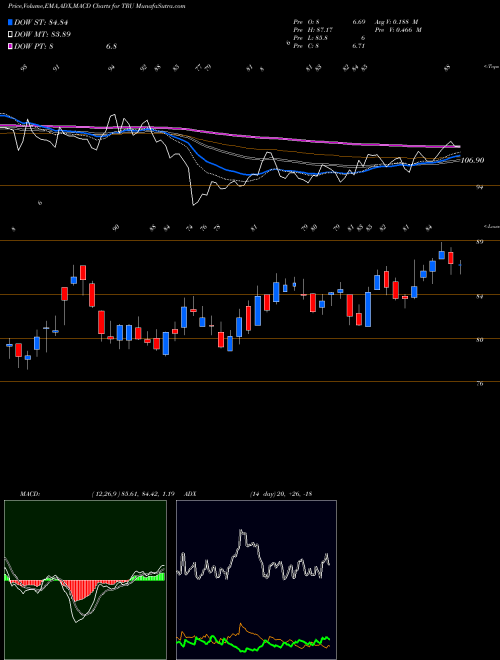Click the 106.90 price label on EMA chart
Viewport: 500px width, 660px height.
tap(472, 160)
